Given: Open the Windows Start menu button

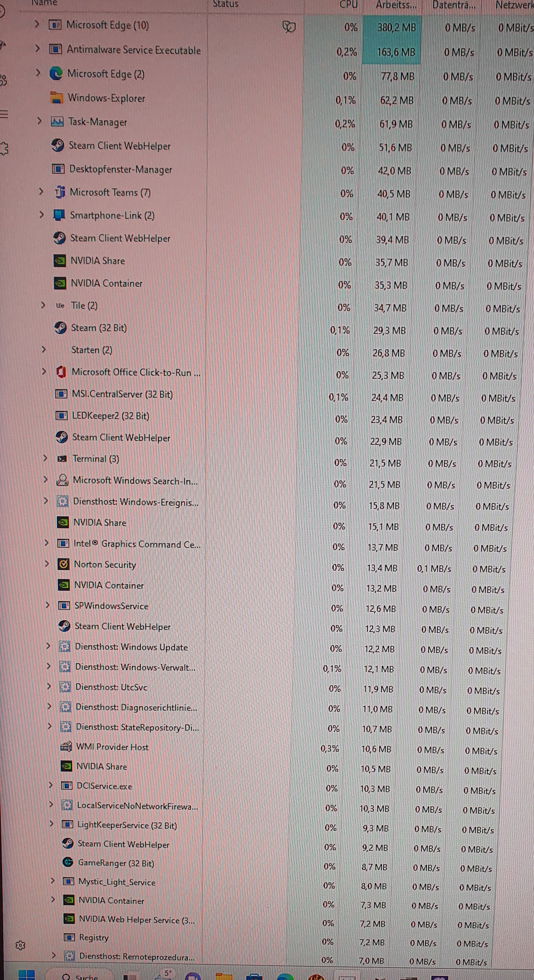Looking at the screenshot, I should (x=27, y=975).
